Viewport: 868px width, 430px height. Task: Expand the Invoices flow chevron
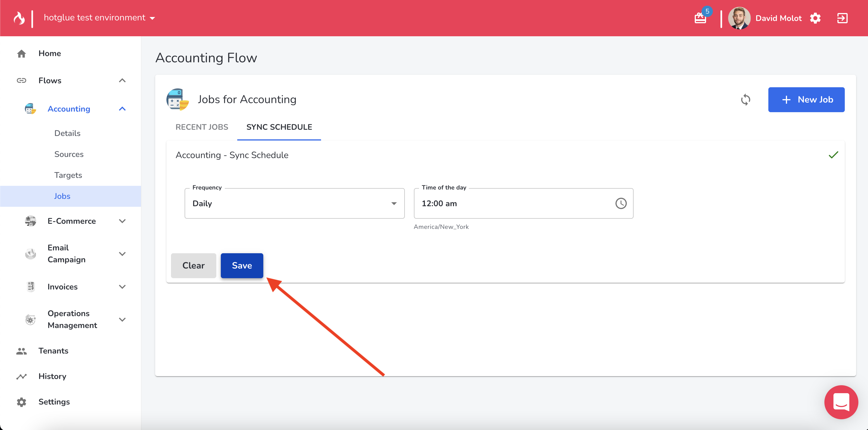[x=122, y=287]
